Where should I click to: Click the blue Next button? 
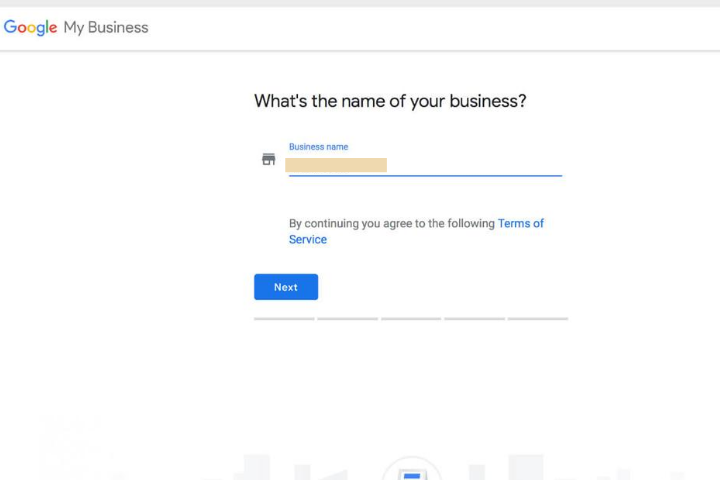click(286, 287)
